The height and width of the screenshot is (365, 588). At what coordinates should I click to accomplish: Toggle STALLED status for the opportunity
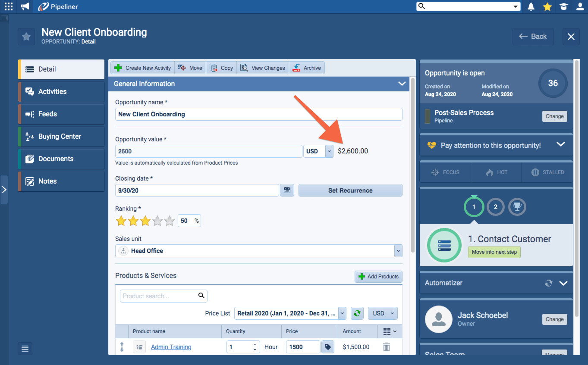(547, 172)
